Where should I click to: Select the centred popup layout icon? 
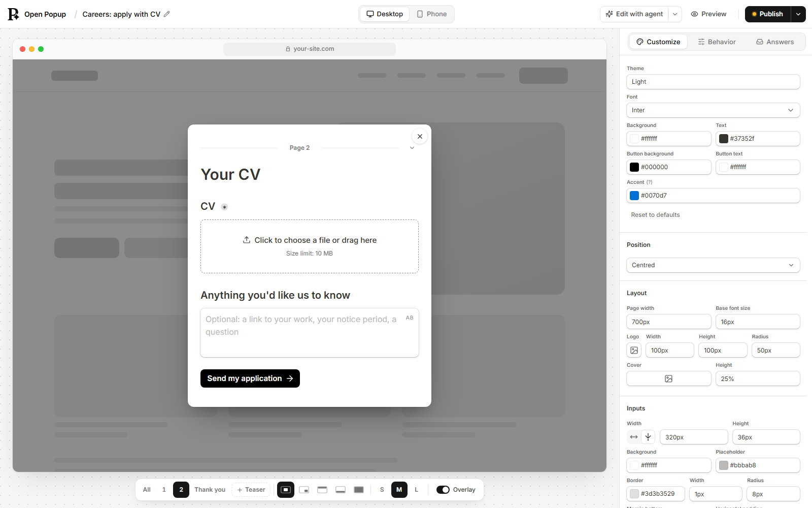click(x=286, y=490)
